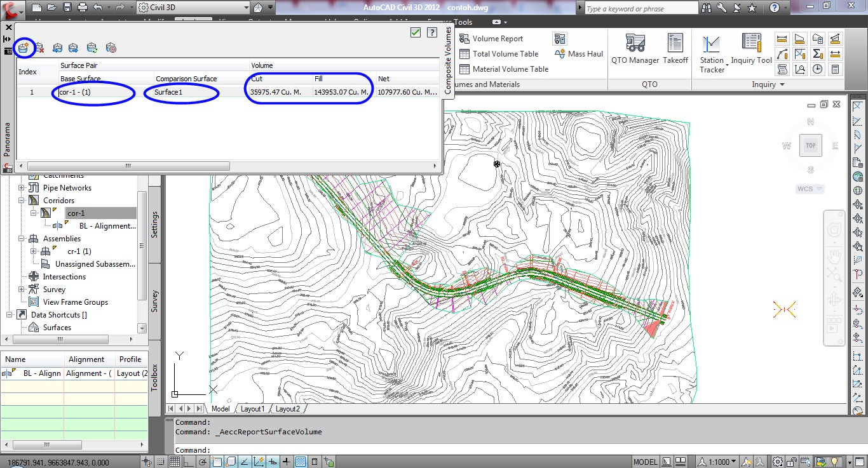The width and height of the screenshot is (868, 468).
Task: Open the Toolbox vertical tab
Action: click(154, 377)
